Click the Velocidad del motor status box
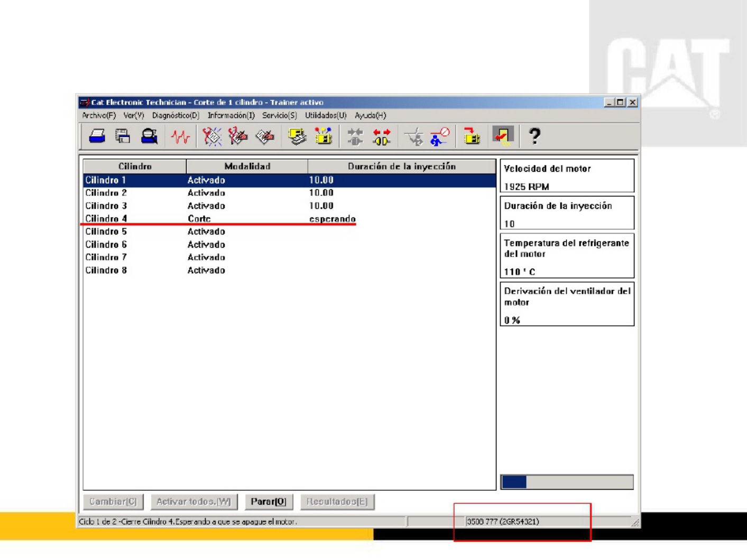 pyautogui.click(x=567, y=176)
